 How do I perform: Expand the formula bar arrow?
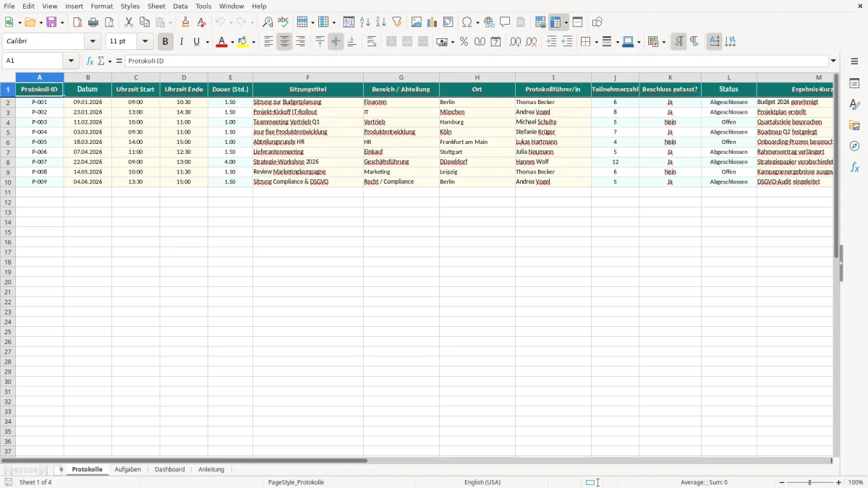pos(833,61)
